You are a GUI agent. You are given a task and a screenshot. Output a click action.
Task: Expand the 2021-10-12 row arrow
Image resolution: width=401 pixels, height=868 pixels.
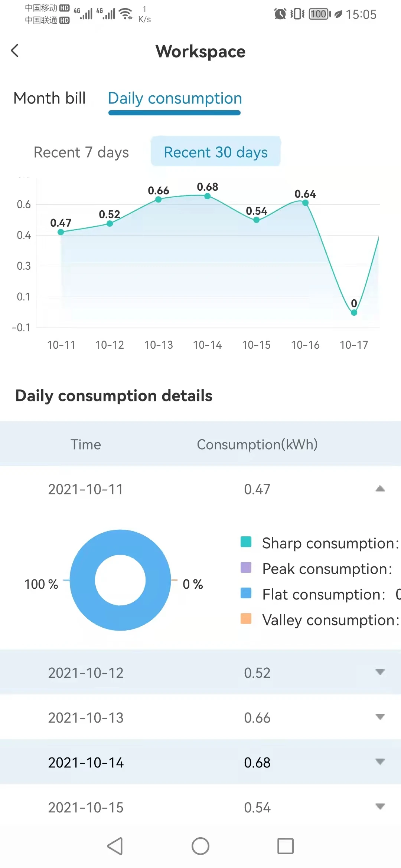(x=380, y=672)
